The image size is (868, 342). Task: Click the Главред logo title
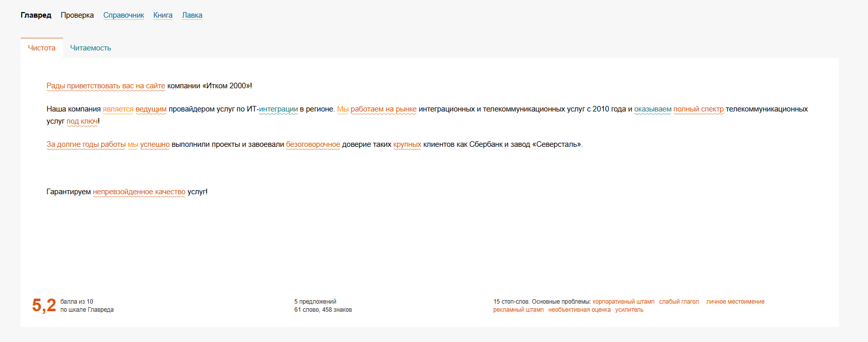[x=36, y=15]
